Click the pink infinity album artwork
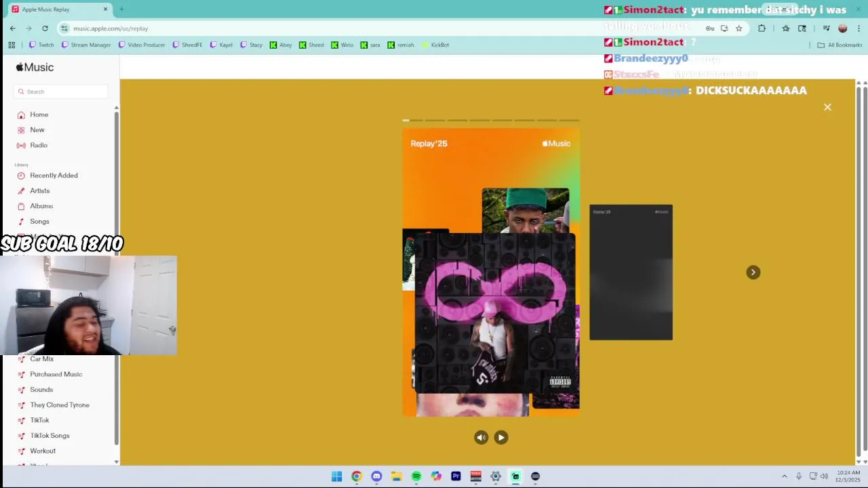This screenshot has width=868, height=488. tap(495, 313)
